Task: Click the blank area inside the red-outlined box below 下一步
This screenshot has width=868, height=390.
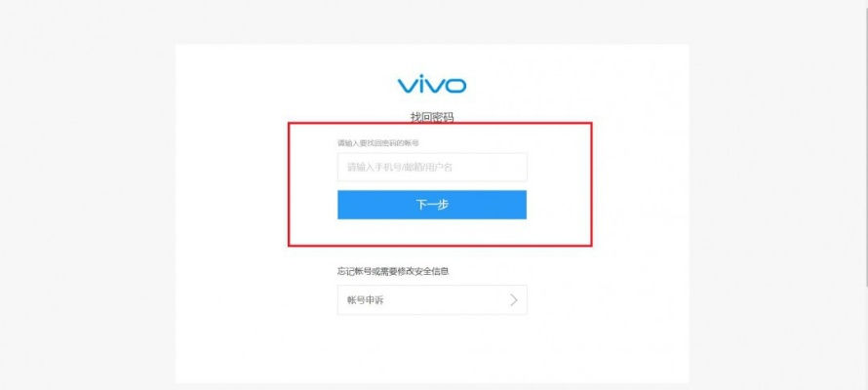Action: point(432,232)
